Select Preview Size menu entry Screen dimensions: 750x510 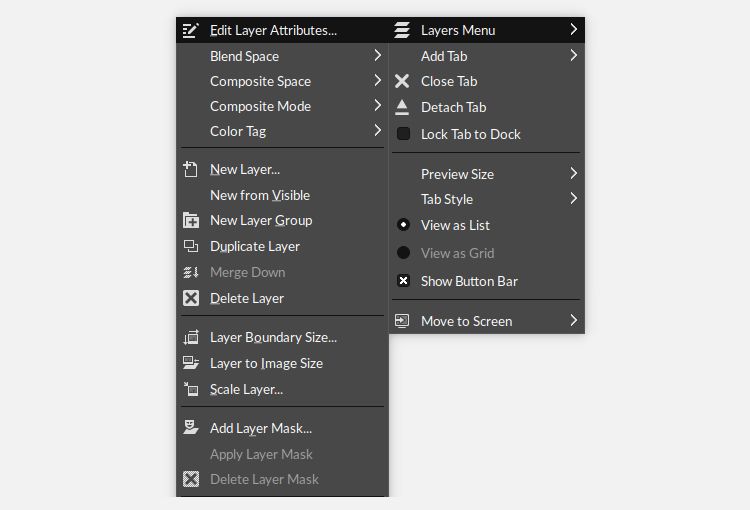tap(486, 174)
